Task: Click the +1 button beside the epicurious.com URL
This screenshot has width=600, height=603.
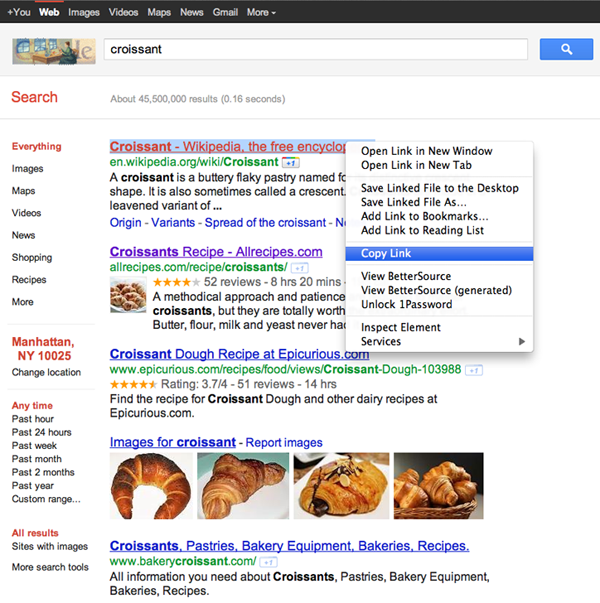Action: pos(474,370)
